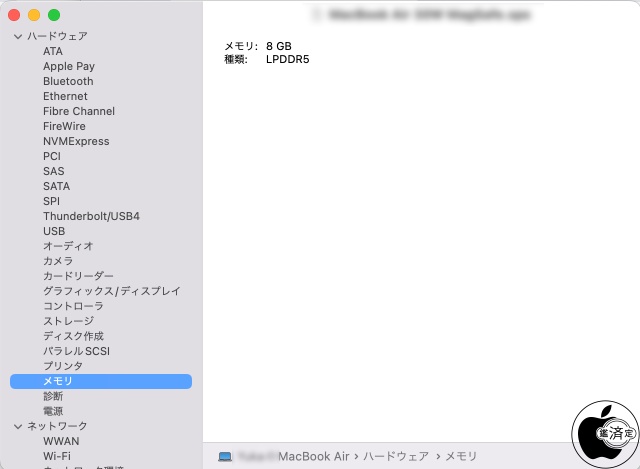
Task: Select the LPDDR5 memory type value
Action: click(288, 60)
